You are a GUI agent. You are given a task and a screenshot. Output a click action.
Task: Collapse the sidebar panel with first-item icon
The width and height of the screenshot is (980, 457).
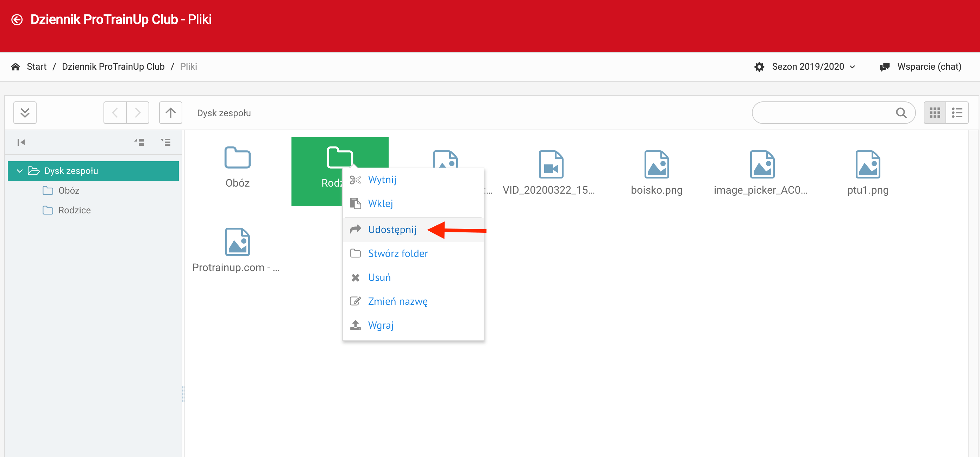tap(21, 142)
